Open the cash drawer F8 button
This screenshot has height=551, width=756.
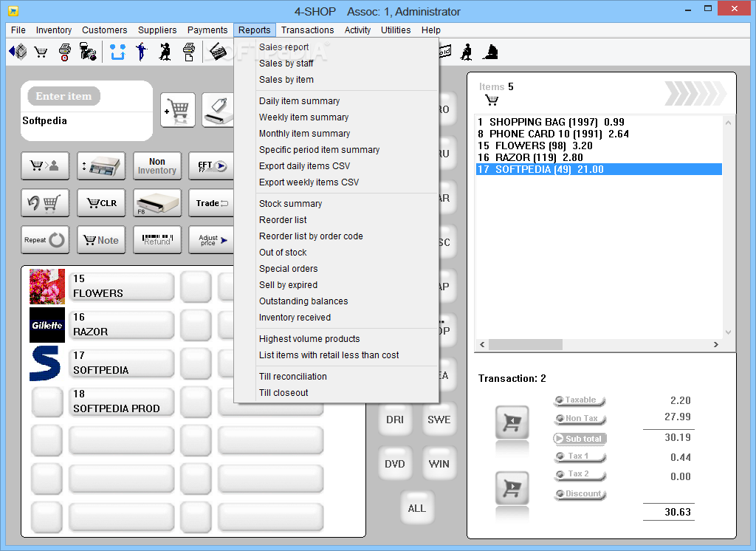pos(157,202)
